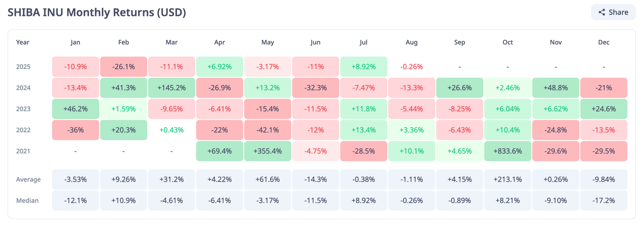
Task: Click the Jan column header
Action: 76,42
